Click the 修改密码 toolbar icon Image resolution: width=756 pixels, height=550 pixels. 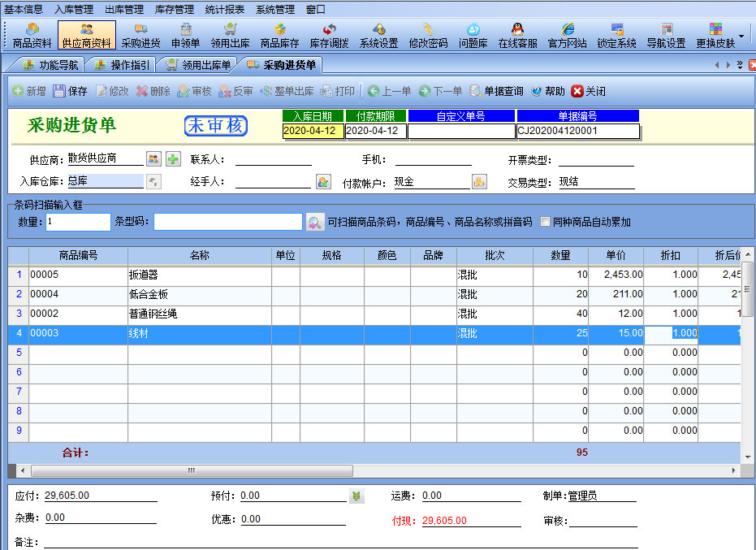(428, 35)
